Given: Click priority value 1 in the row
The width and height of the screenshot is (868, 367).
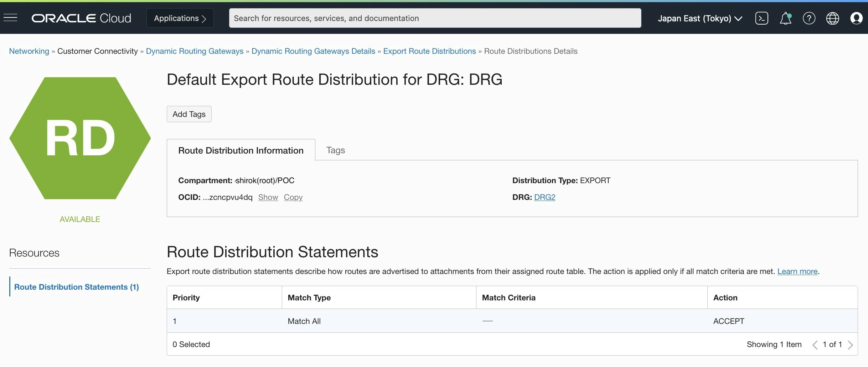Looking at the screenshot, I should (175, 321).
